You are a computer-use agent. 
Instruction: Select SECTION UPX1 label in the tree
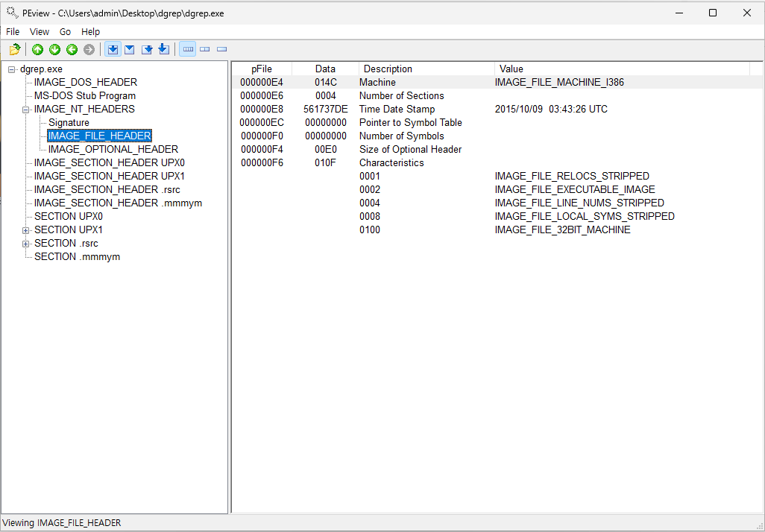pos(69,229)
